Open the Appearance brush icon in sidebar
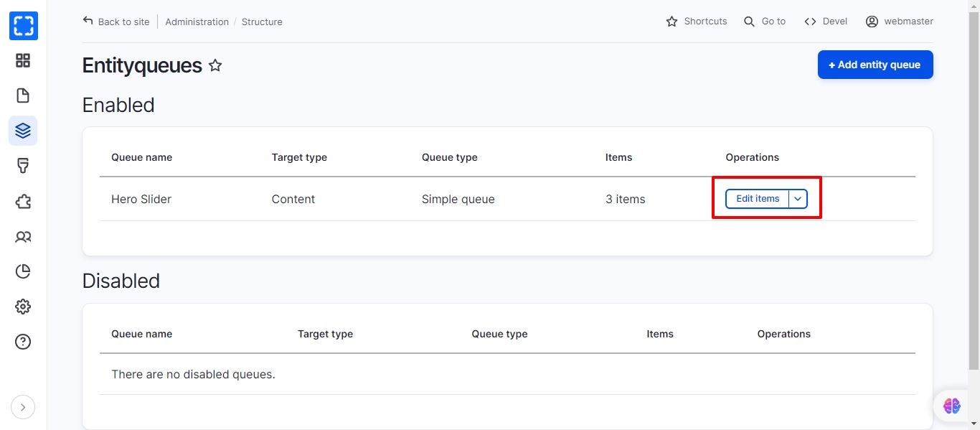The width and height of the screenshot is (980, 430). 23,166
